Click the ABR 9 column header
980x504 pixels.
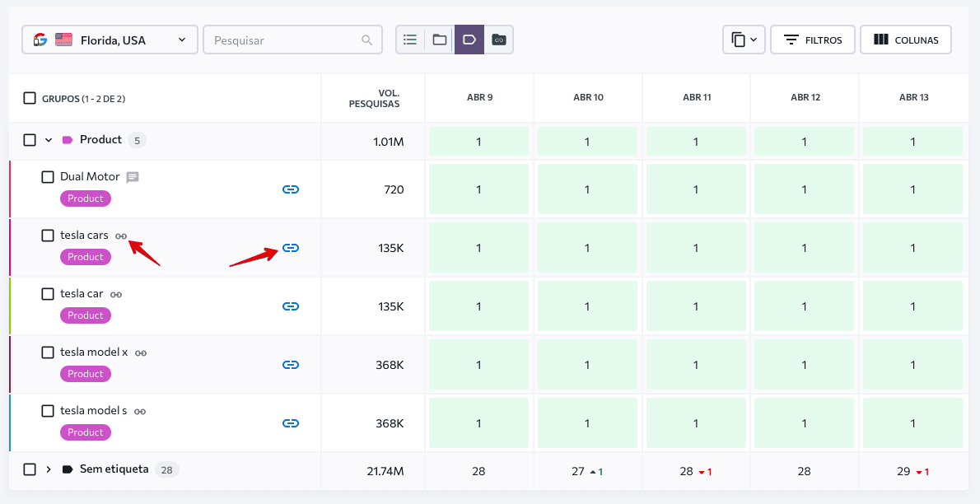pyautogui.click(x=479, y=97)
